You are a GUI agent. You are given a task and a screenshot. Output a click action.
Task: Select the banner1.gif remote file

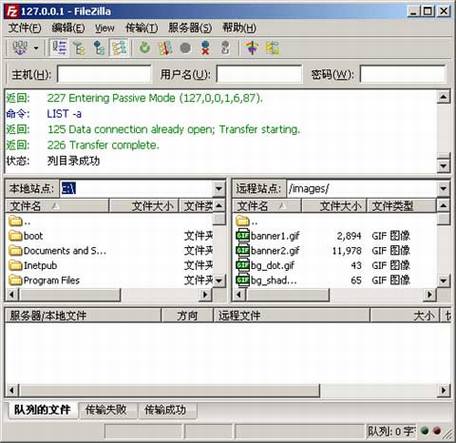[275, 236]
